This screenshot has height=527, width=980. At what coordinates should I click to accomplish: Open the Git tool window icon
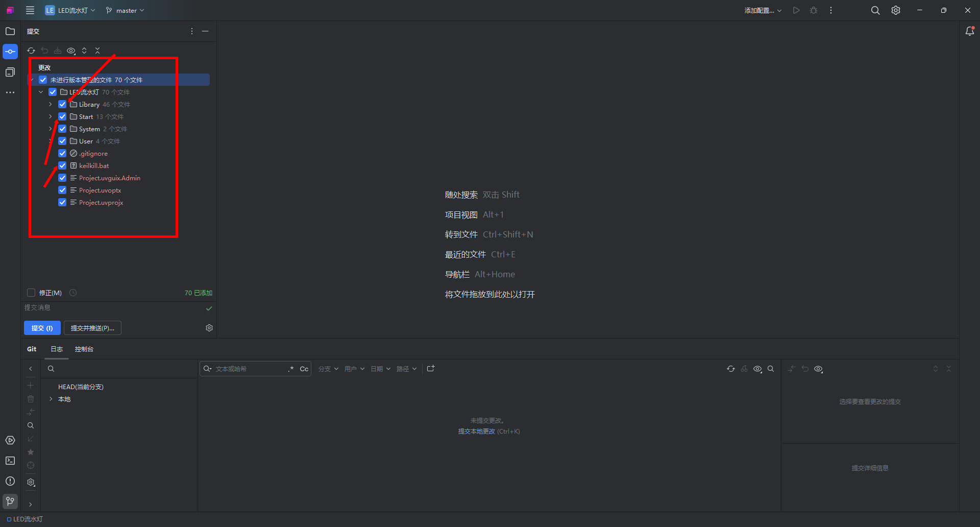(x=10, y=501)
